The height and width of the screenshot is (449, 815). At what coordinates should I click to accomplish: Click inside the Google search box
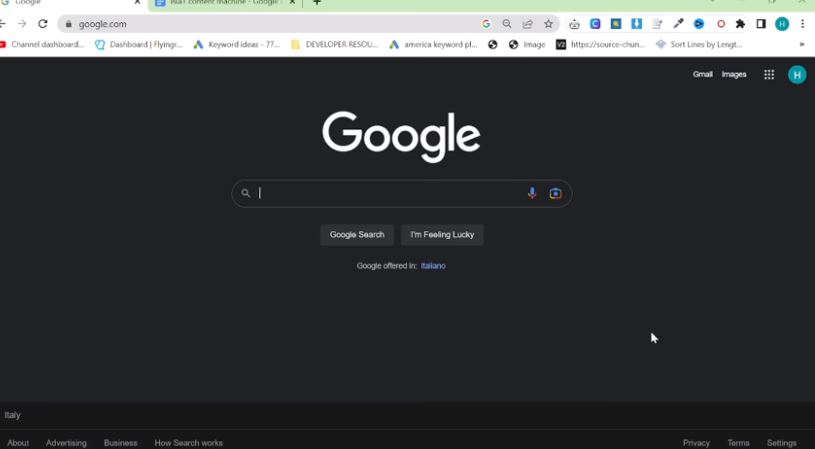390,193
